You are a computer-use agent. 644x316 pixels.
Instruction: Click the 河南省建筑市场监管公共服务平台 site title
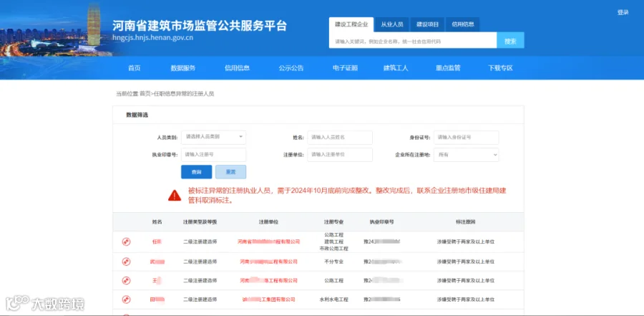(199, 26)
